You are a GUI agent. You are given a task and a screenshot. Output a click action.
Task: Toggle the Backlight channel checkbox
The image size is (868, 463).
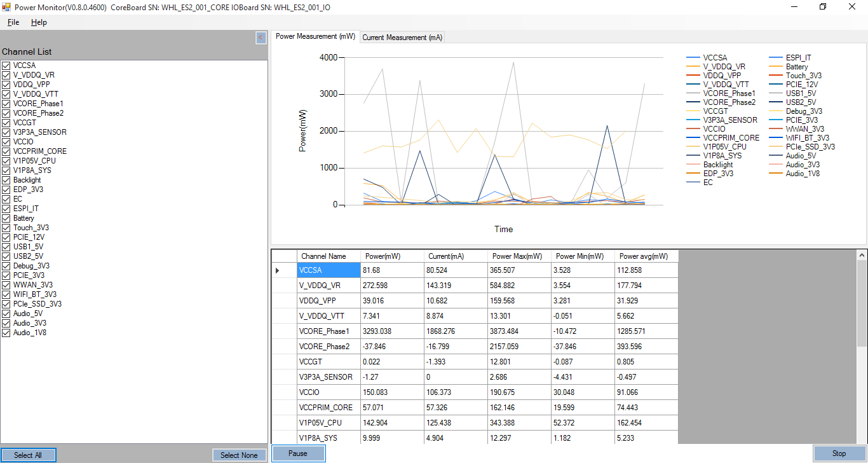click(6, 180)
